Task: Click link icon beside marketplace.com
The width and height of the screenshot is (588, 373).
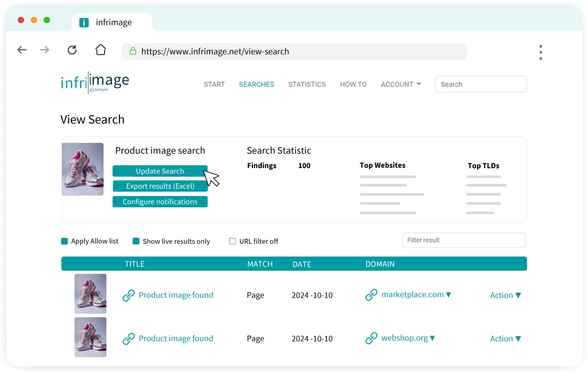Action: (371, 295)
